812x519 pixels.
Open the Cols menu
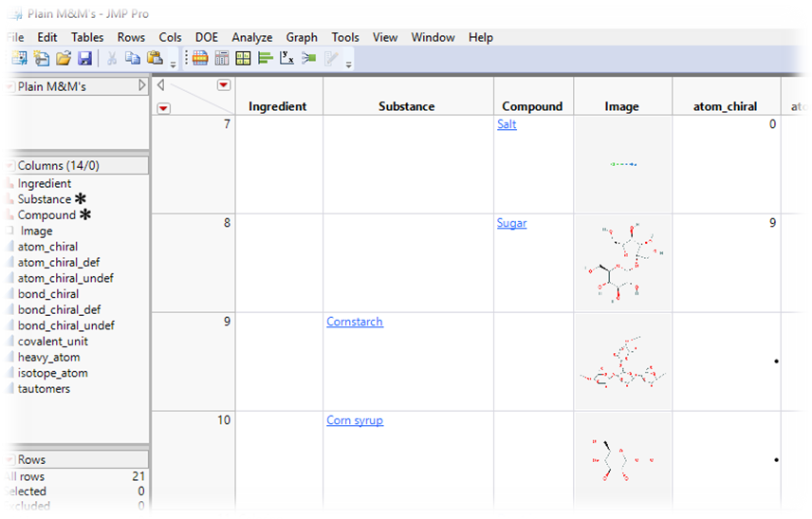pyautogui.click(x=170, y=37)
